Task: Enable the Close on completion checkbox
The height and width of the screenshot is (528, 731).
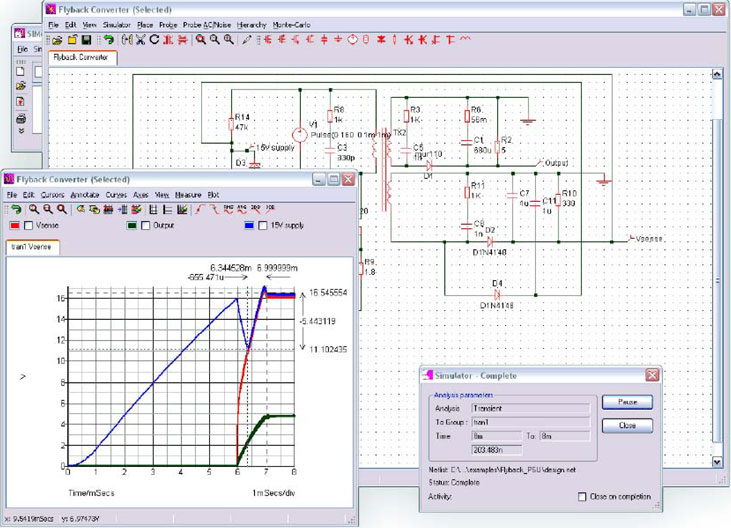Action: click(582, 496)
